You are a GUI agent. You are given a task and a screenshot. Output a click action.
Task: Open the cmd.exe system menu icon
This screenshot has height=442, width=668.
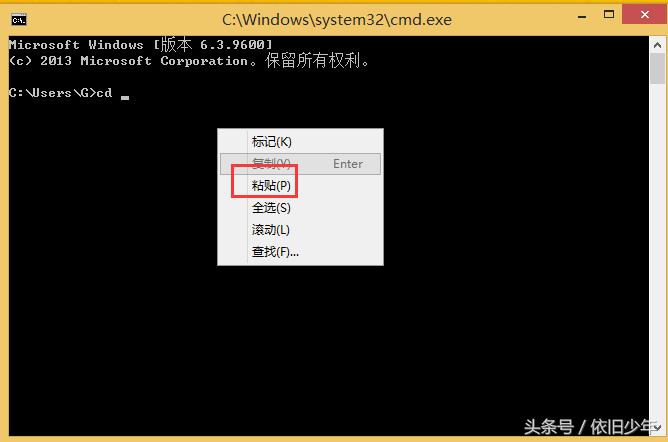(x=19, y=20)
